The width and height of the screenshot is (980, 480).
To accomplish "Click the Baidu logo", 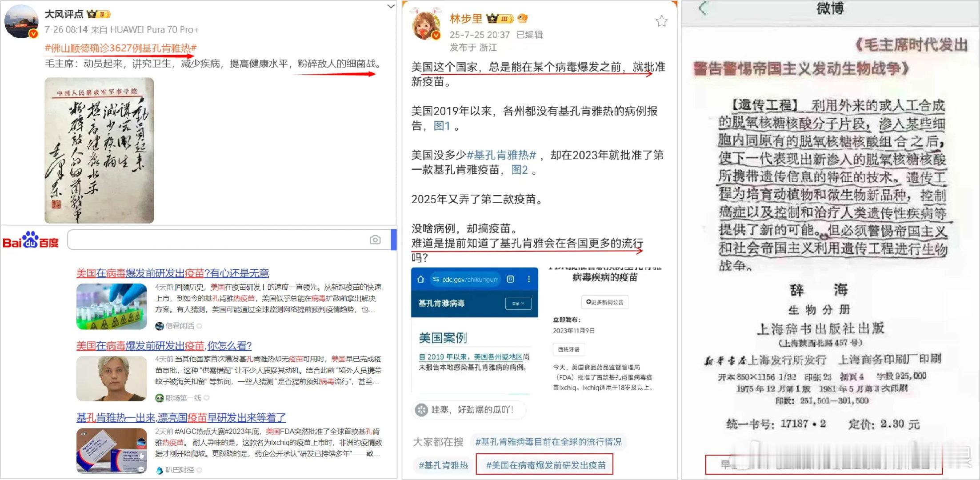I will tap(31, 240).
